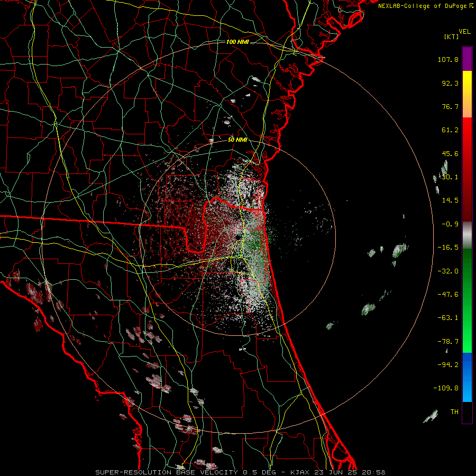Click the 30.1 velocity scale value
This screenshot has height=476, width=476.
coord(450,177)
